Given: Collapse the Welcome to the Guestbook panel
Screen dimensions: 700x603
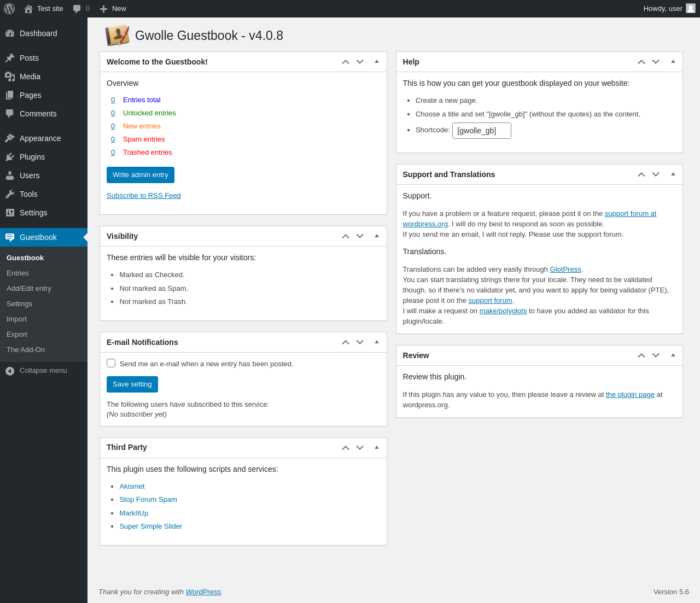Looking at the screenshot, I should [377, 62].
